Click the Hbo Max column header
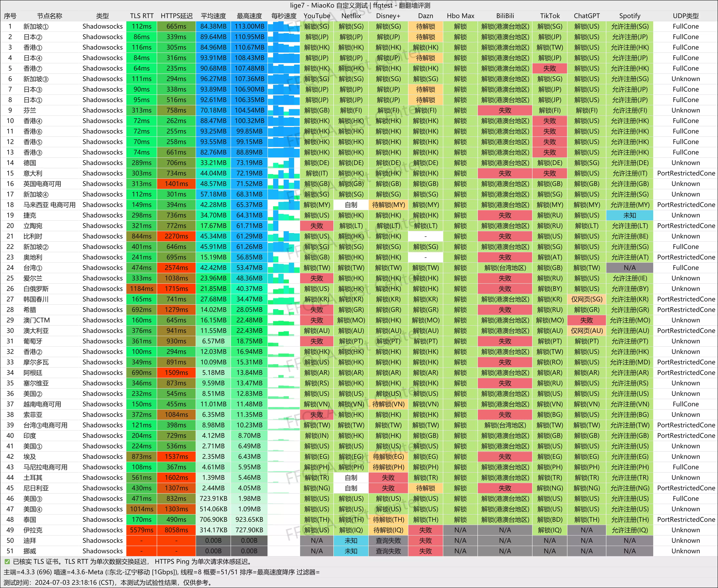The width and height of the screenshot is (718, 588). (460, 16)
